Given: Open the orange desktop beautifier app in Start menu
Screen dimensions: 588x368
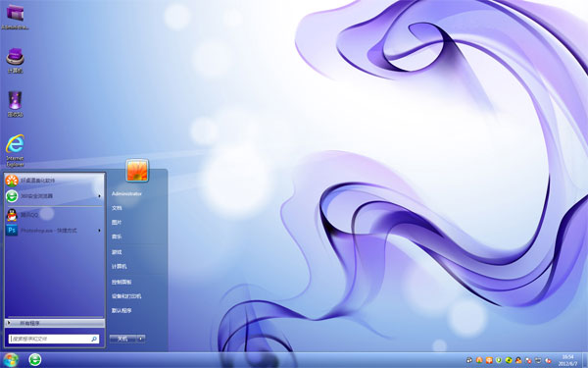Looking at the screenshot, I should pyautogui.click(x=54, y=181).
